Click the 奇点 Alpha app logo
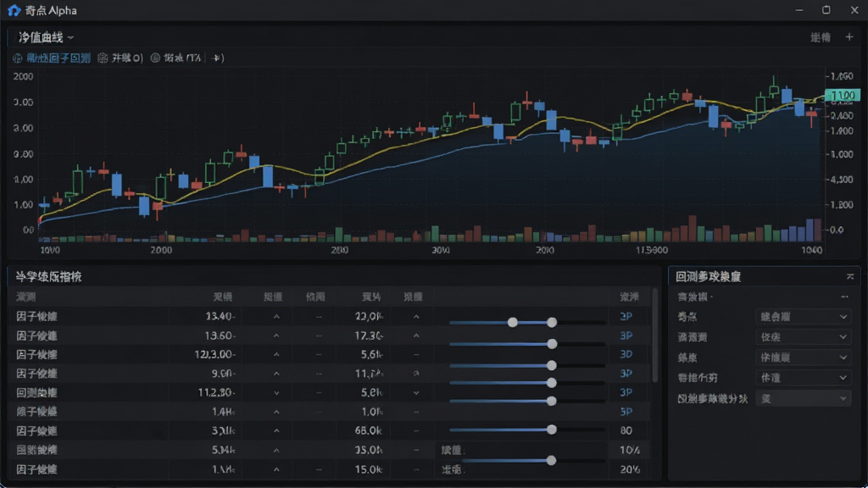This screenshot has width=868, height=488. point(14,10)
